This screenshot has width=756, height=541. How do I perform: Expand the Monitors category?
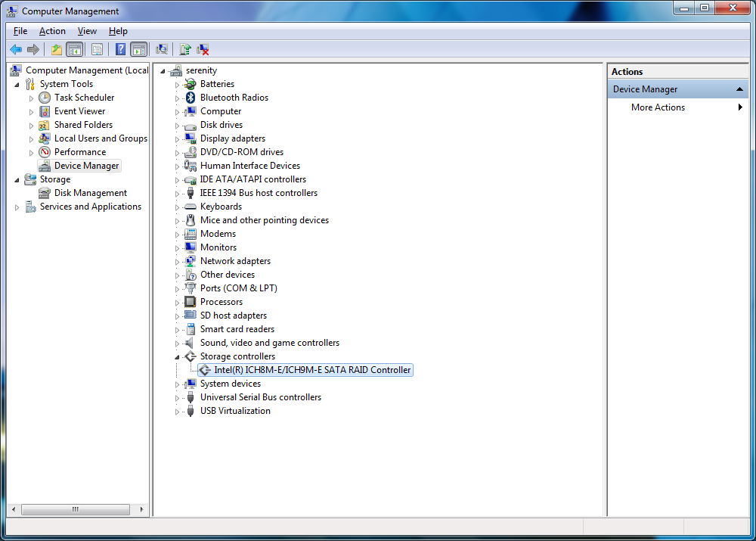pyautogui.click(x=177, y=248)
